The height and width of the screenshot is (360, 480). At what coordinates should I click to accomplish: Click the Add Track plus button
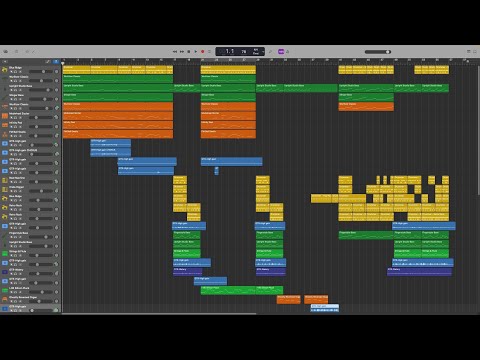5,61
